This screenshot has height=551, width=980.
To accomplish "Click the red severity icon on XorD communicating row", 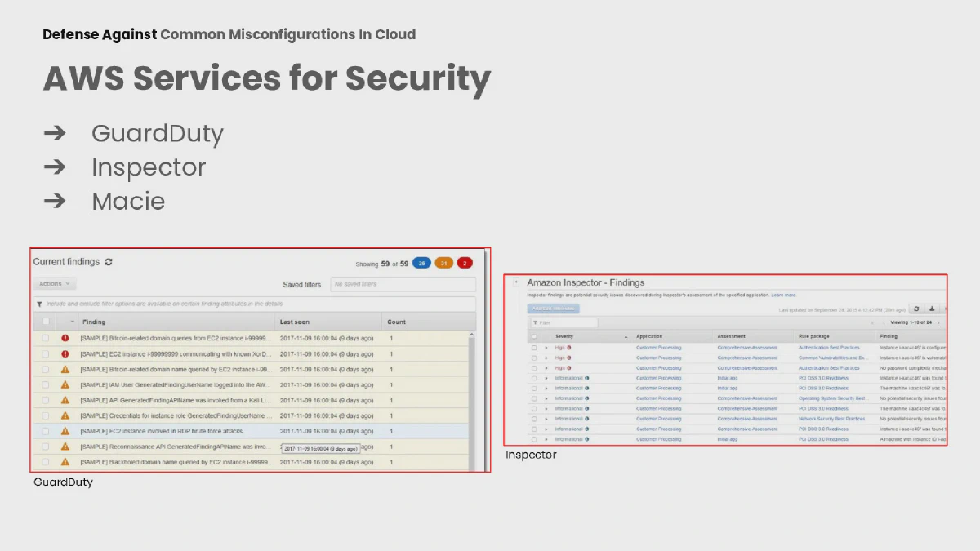I will pyautogui.click(x=65, y=353).
